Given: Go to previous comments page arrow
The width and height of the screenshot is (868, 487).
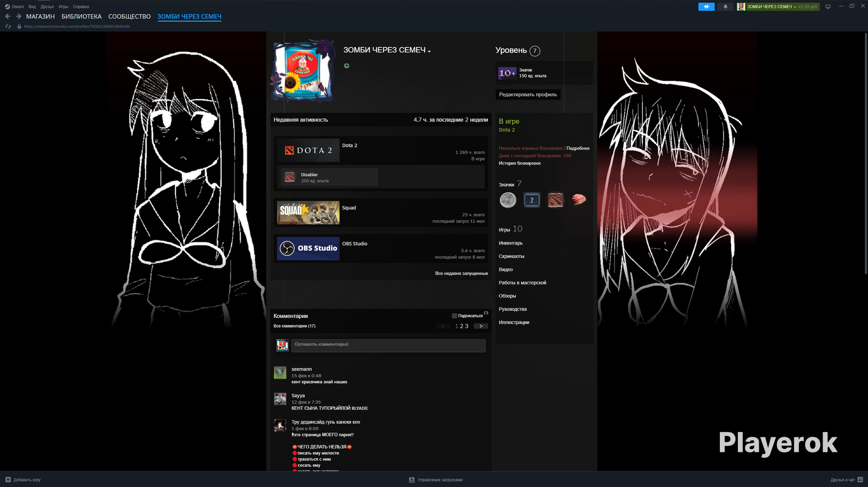Looking at the screenshot, I should (443, 326).
